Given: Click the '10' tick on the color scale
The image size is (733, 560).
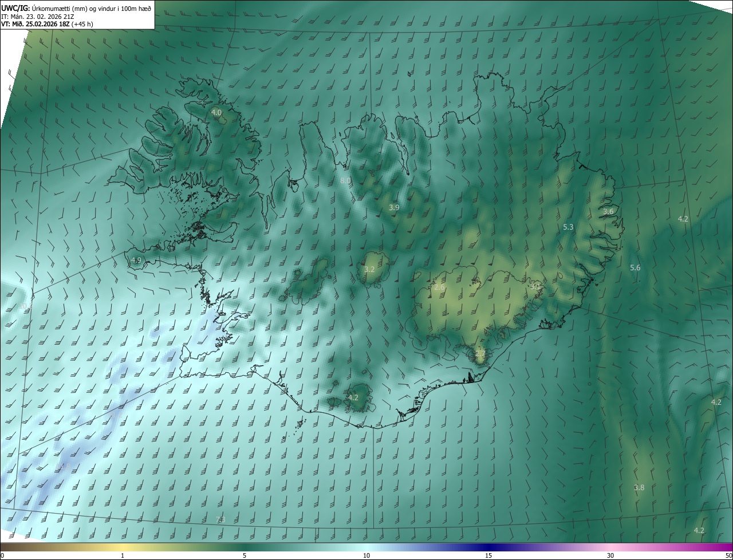Looking at the screenshot, I should 366,555.
